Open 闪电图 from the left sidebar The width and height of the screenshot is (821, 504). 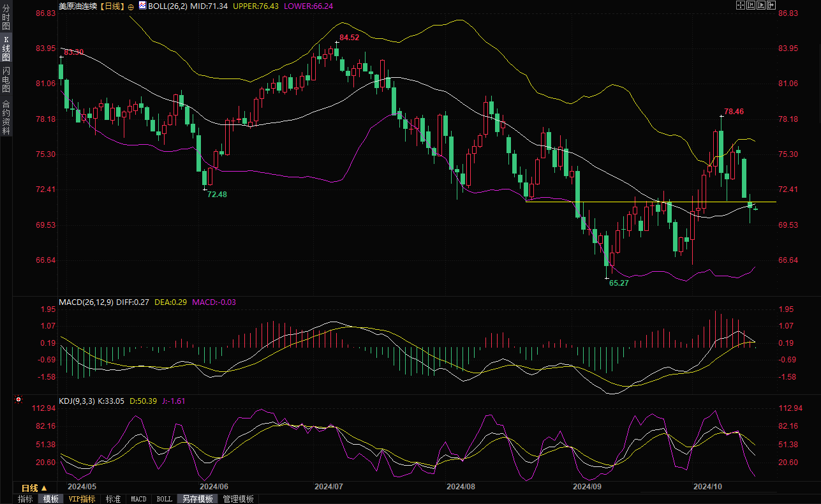(6, 79)
